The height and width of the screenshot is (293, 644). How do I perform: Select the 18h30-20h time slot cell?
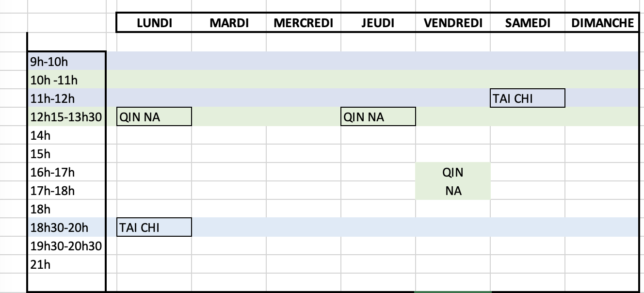coord(67,227)
